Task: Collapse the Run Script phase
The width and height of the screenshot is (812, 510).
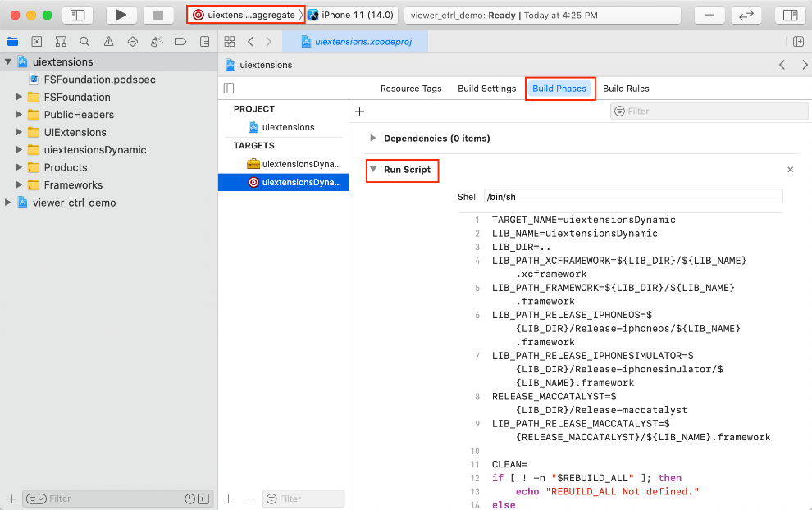Action: pyautogui.click(x=373, y=170)
